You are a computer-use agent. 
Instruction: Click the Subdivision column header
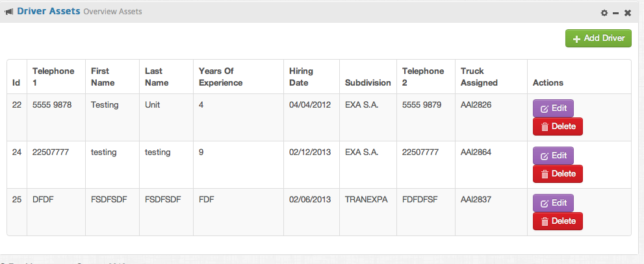(x=368, y=83)
